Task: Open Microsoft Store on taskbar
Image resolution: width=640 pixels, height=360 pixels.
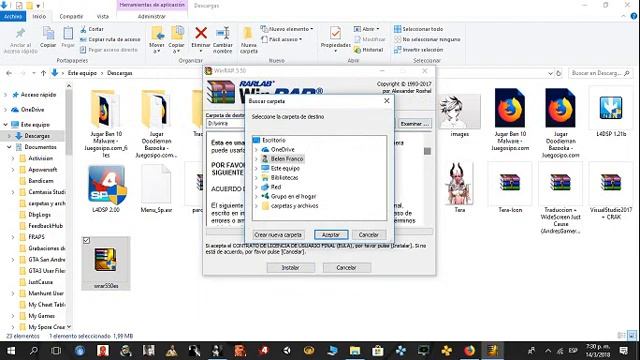Action: [378, 351]
